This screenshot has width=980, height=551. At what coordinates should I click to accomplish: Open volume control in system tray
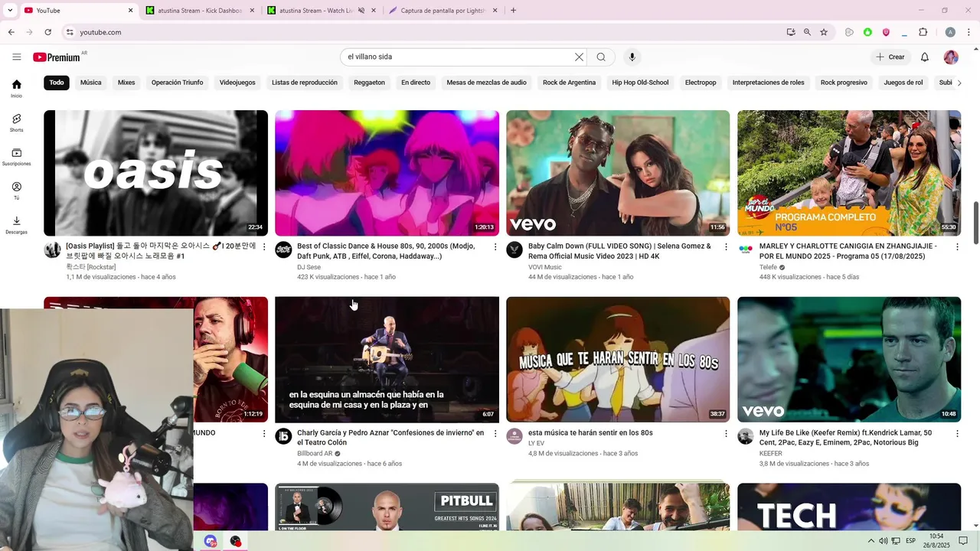point(884,541)
